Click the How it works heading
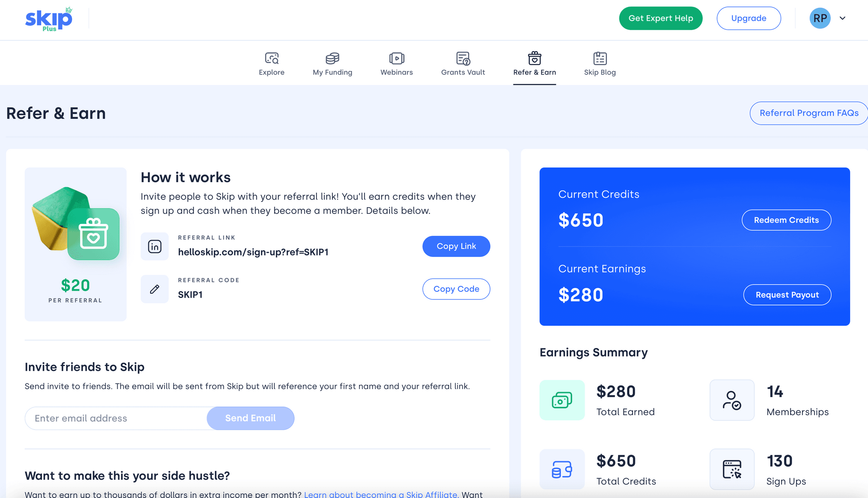868x498 pixels. click(x=185, y=177)
